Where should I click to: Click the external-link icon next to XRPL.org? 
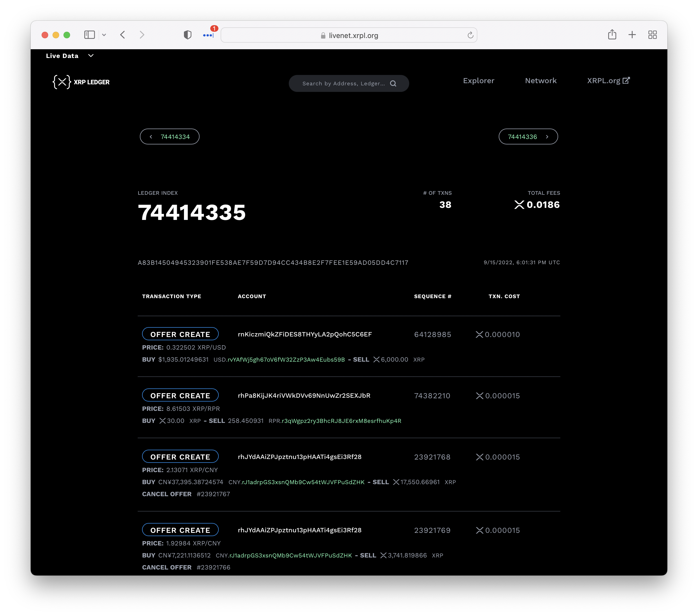(627, 80)
